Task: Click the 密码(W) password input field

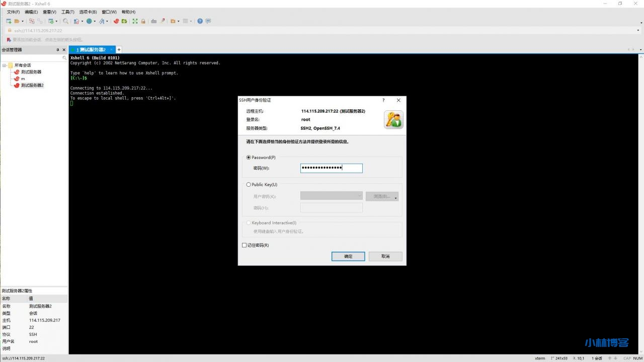Action: coord(331,168)
